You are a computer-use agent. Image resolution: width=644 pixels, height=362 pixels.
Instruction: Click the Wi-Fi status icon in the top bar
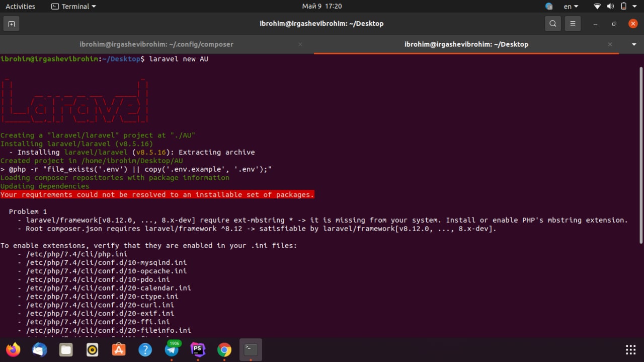[x=597, y=7]
